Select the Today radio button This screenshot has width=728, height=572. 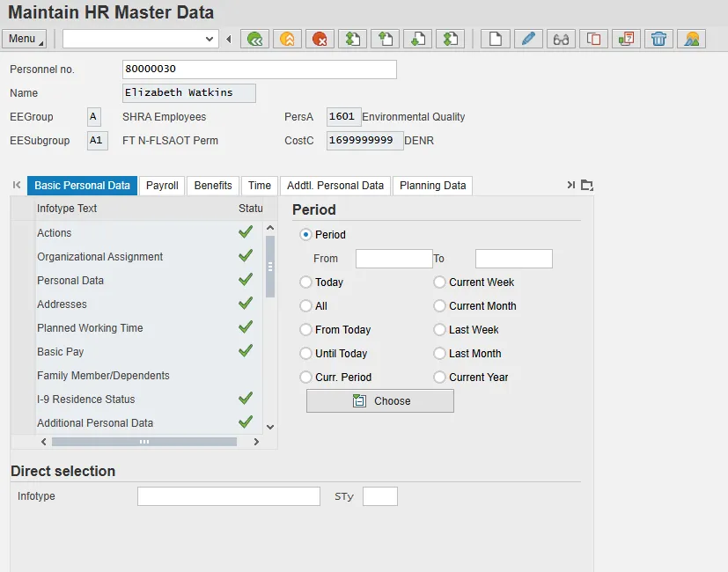(x=306, y=282)
